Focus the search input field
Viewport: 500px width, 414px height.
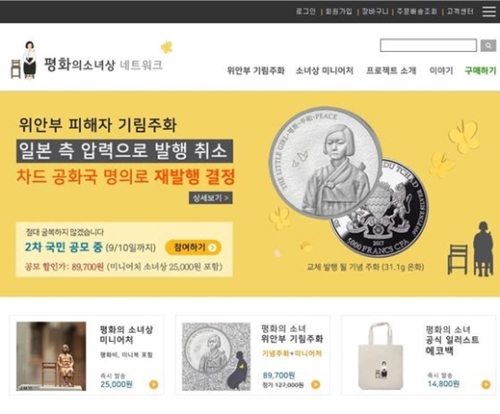point(428,45)
